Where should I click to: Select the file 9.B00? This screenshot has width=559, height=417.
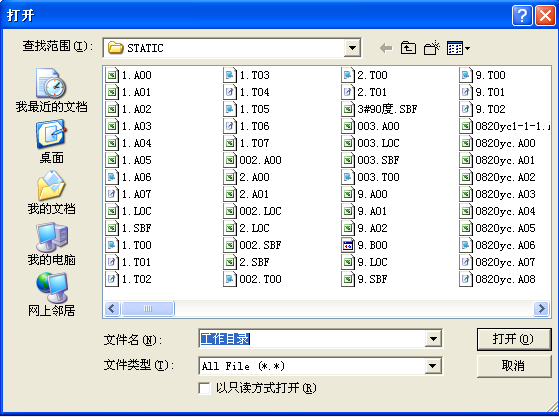point(365,245)
